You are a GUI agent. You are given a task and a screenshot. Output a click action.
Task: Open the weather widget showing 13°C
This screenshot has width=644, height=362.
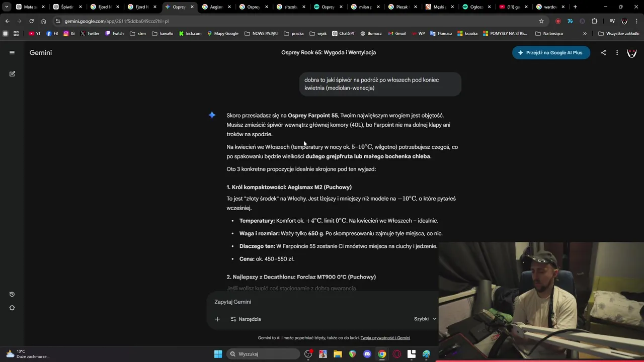click(28, 354)
